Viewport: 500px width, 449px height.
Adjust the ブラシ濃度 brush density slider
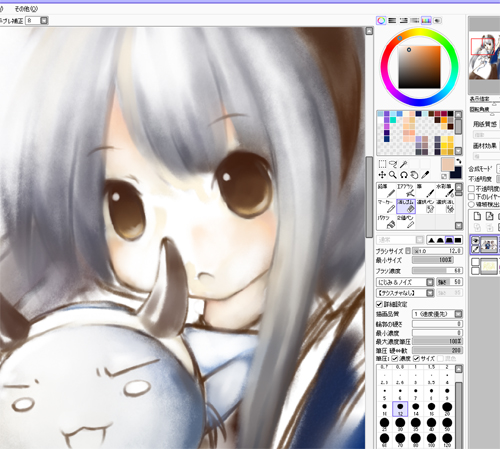click(x=437, y=271)
